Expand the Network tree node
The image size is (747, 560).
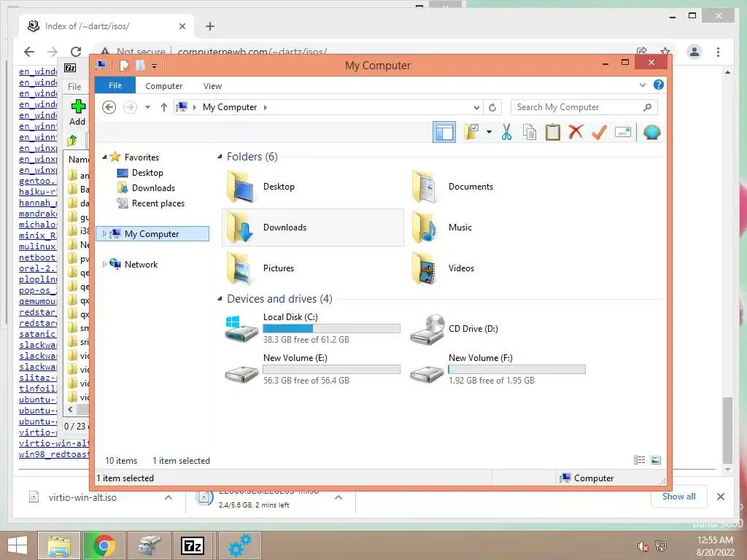tap(104, 264)
